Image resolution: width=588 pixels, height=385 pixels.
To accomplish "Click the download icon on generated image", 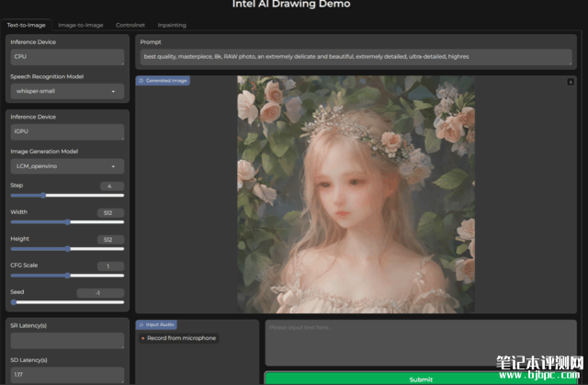I will point(571,82).
